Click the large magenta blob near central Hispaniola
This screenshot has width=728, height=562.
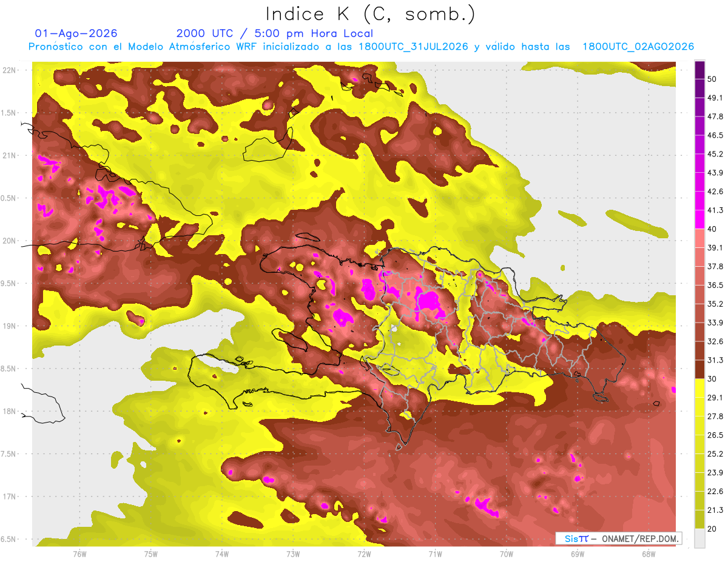pos(430,302)
